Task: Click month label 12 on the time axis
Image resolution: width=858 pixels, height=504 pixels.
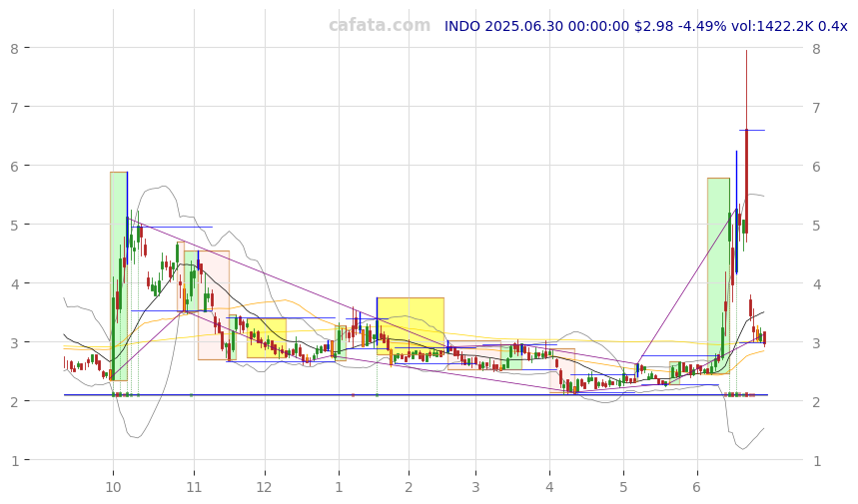Action: (265, 487)
